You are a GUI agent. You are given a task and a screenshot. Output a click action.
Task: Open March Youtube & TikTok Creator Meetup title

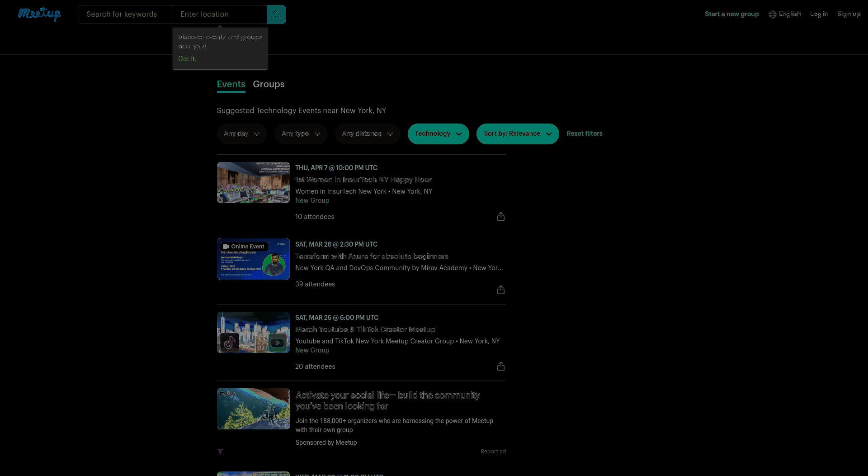[x=365, y=330]
